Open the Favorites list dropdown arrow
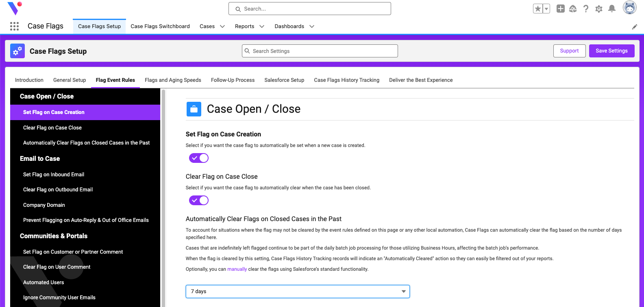 click(x=546, y=9)
